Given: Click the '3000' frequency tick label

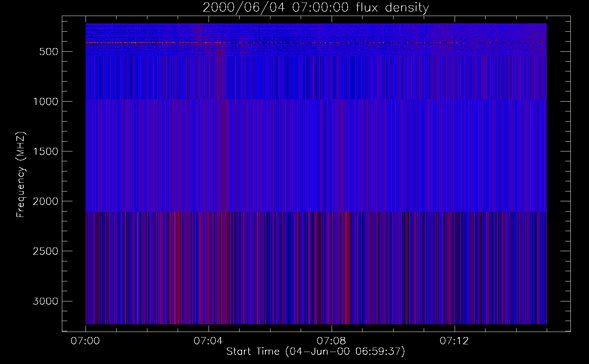Looking at the screenshot, I should coord(46,301).
